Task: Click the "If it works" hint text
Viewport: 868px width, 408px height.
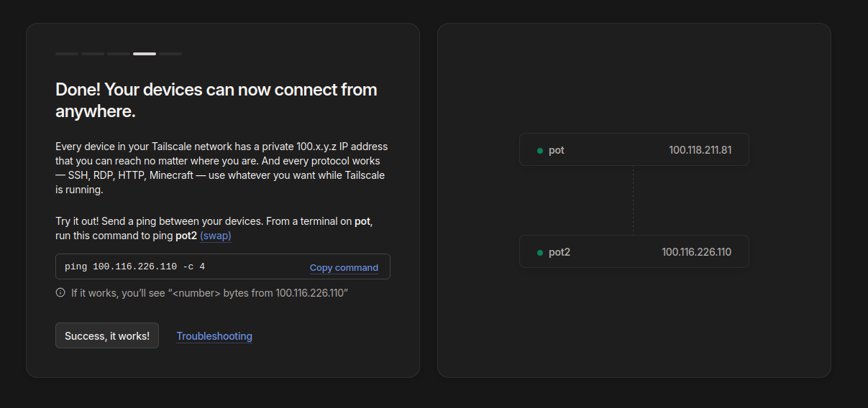Action: 209,292
